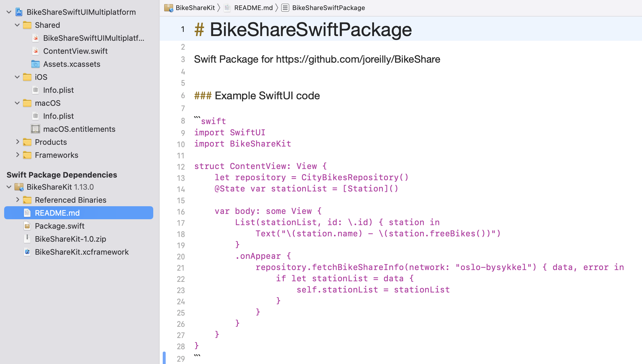Select Package.swift in package dependencies
This screenshot has width=642, height=364.
pyautogui.click(x=59, y=226)
